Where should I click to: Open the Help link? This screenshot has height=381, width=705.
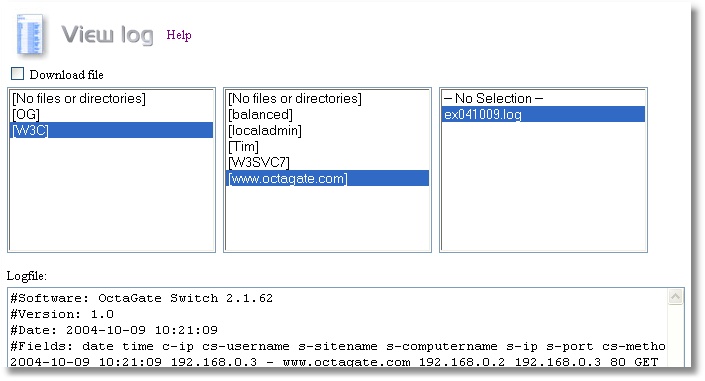point(179,35)
